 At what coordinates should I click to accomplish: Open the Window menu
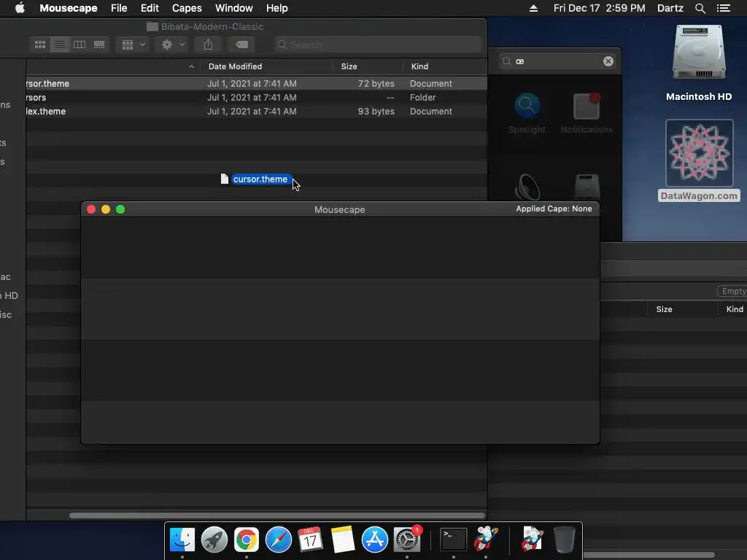point(234,8)
